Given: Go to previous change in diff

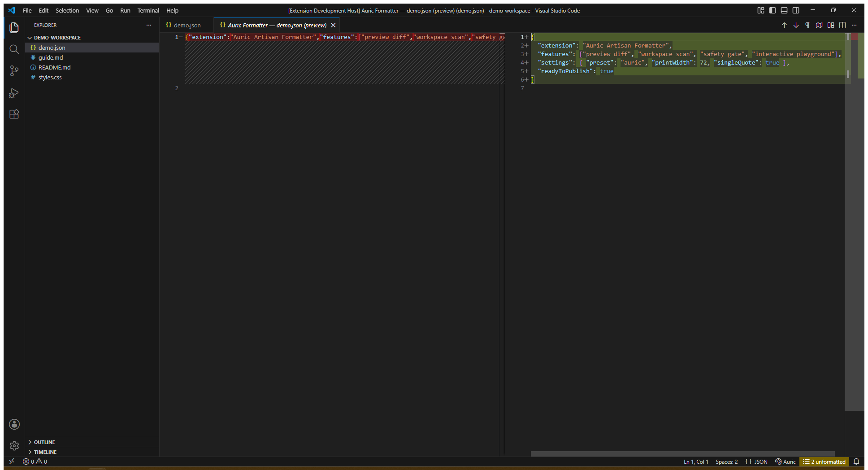Looking at the screenshot, I should [784, 25].
